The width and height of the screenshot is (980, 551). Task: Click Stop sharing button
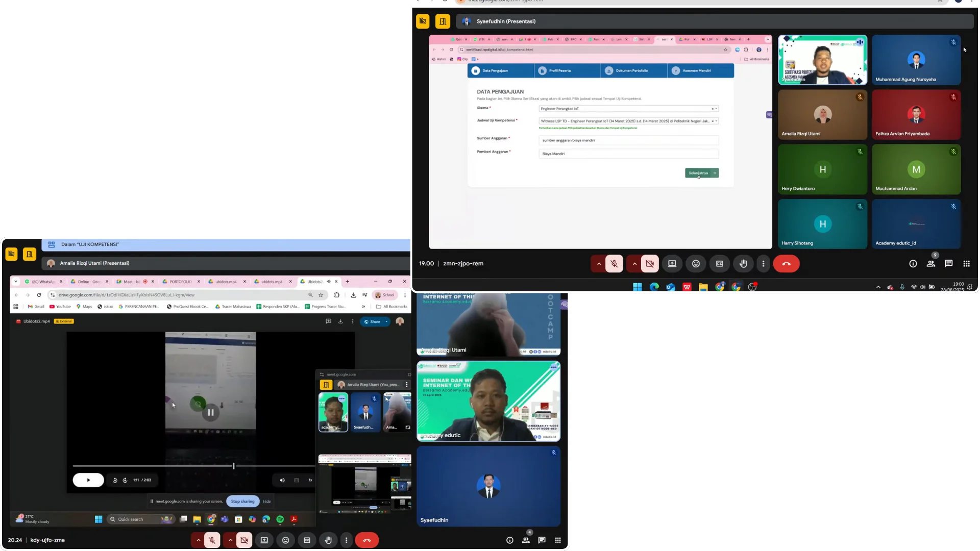[242, 502]
